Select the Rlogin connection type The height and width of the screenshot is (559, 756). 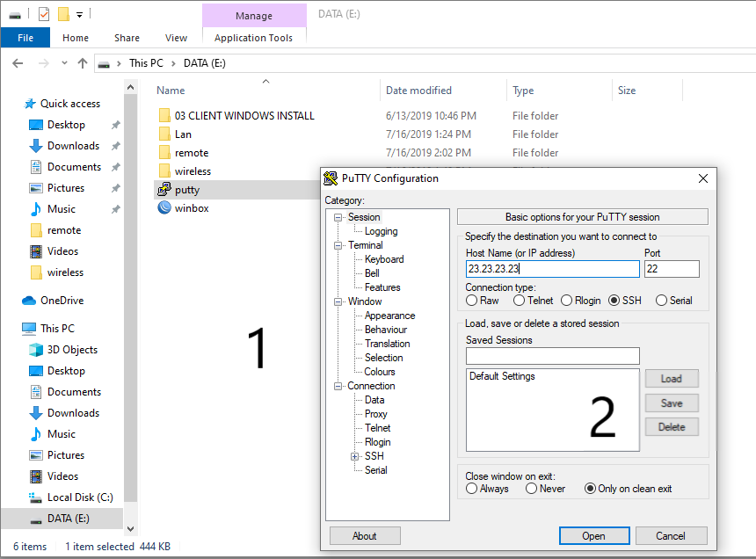pyautogui.click(x=566, y=301)
